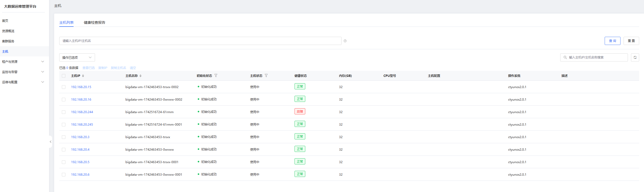Check the row for 192.168.20.15

click(x=64, y=87)
